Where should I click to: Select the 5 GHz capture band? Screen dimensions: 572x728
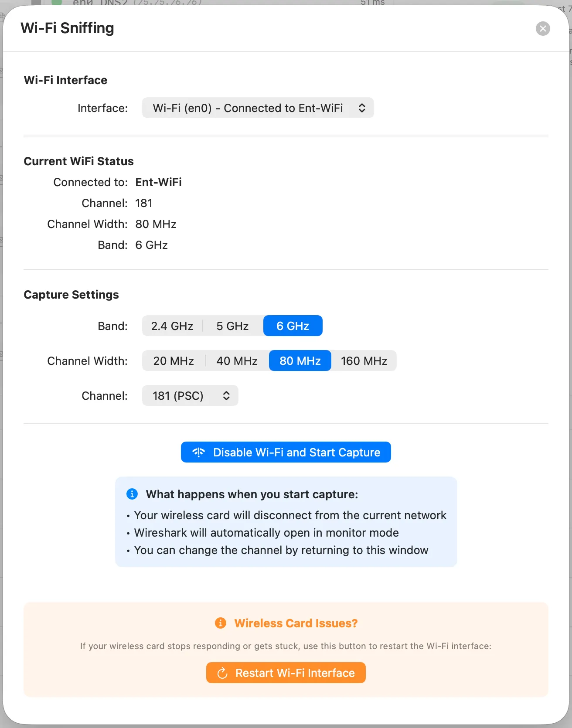232,326
